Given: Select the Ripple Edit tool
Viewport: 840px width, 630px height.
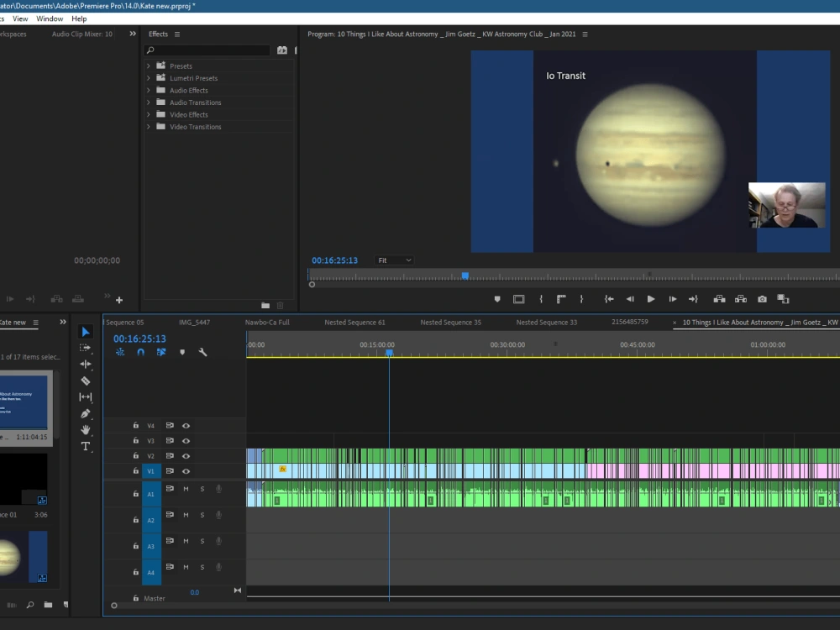Looking at the screenshot, I should point(85,365).
